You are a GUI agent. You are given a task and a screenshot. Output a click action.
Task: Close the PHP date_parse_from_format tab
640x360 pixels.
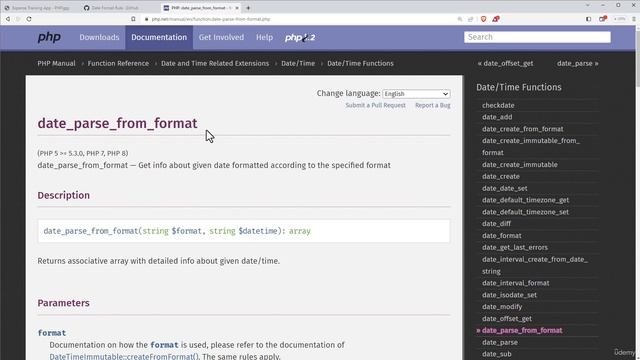pyautogui.click(x=237, y=8)
